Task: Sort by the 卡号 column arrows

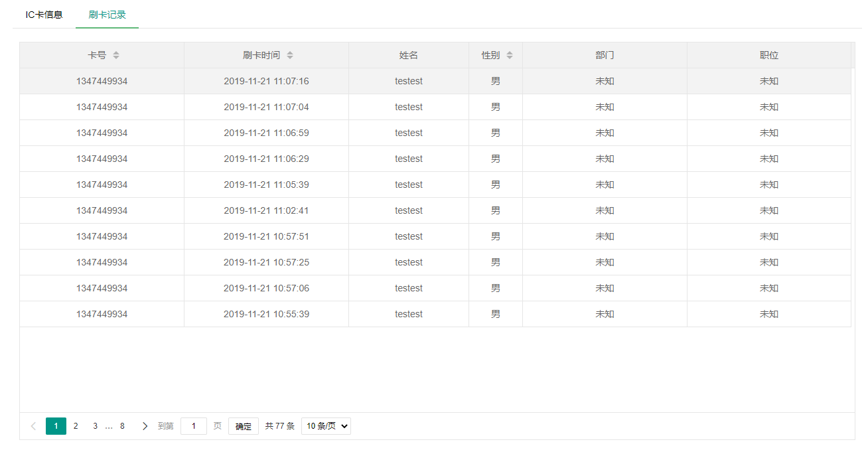Action: (116, 55)
